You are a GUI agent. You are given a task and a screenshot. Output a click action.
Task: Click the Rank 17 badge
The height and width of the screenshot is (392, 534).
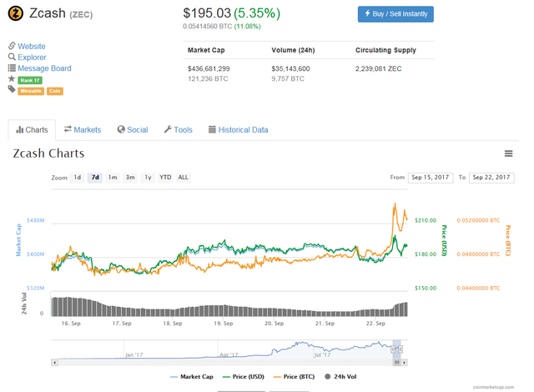click(x=30, y=80)
